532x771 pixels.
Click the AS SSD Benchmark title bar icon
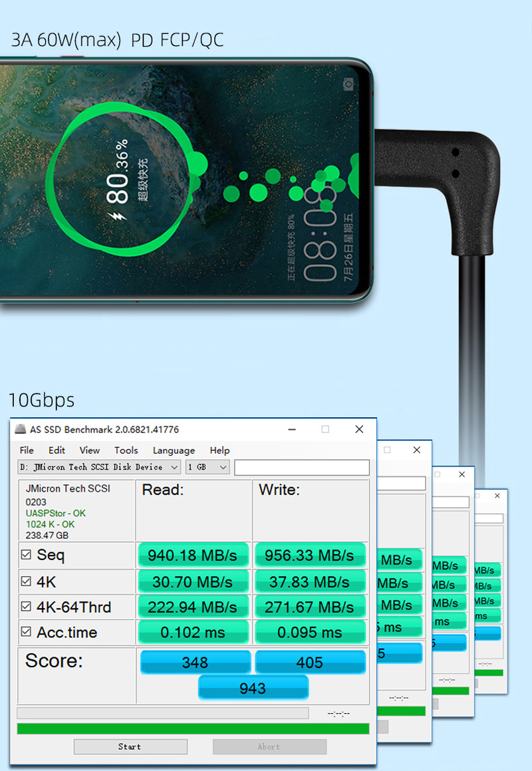[21, 430]
